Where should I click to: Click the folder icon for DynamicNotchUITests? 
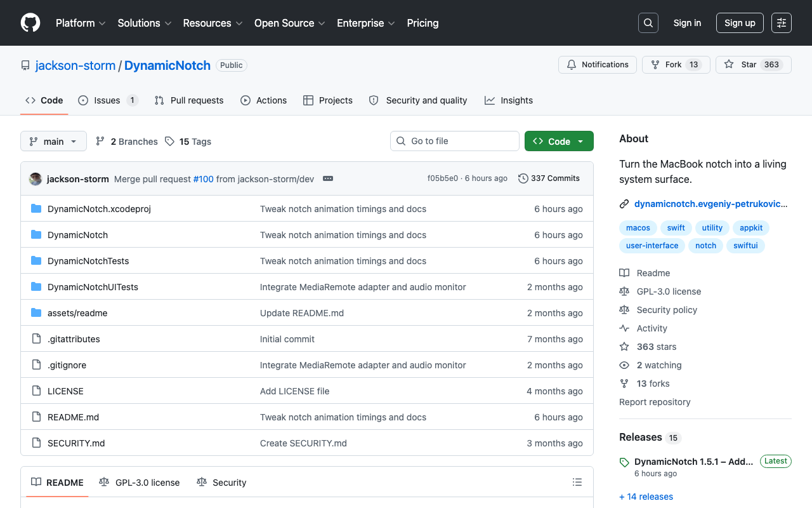pos(36,287)
